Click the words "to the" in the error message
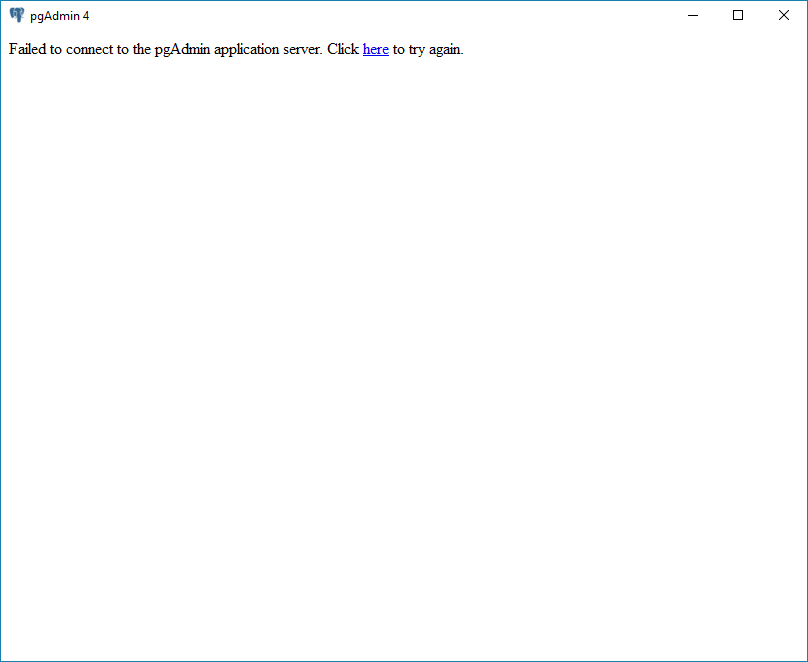The image size is (808, 662). (x=129, y=49)
